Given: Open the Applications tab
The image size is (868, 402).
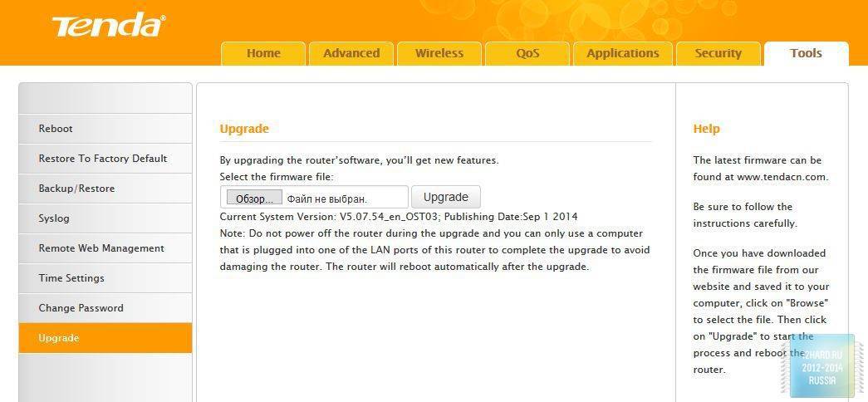Looking at the screenshot, I should 623,54.
